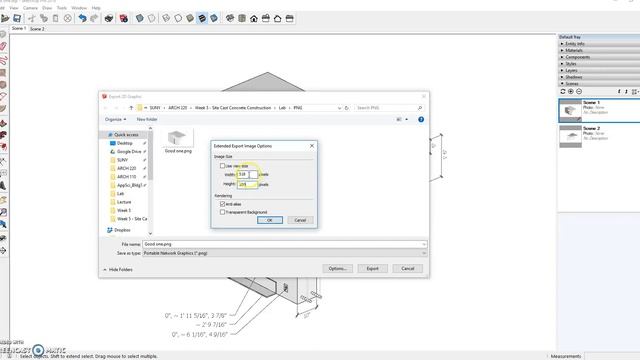Click the Right view icon

point(266,18)
